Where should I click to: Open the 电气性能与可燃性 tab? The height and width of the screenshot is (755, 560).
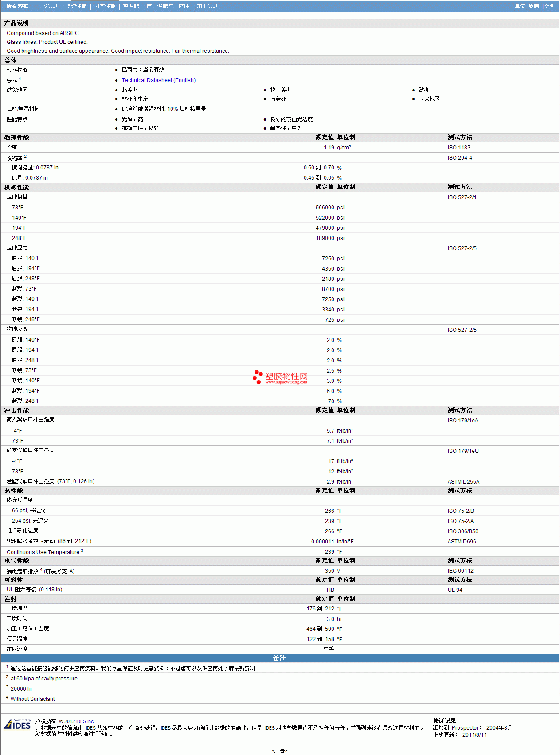point(168,6)
